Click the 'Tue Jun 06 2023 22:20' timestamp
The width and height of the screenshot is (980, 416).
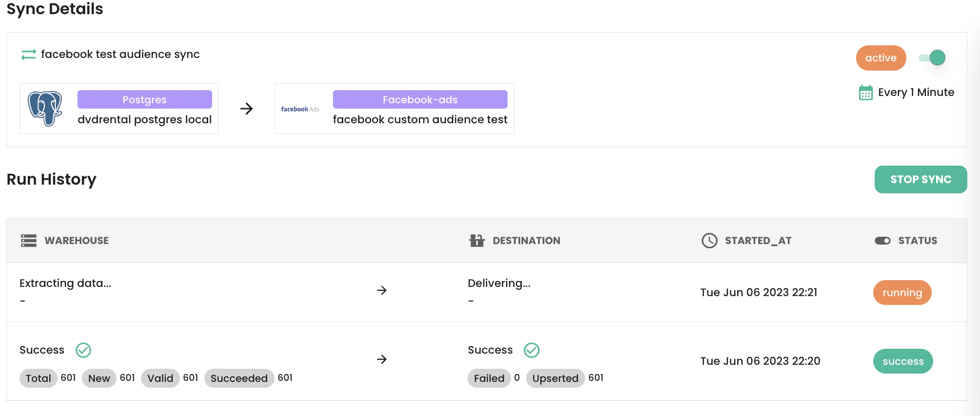(x=760, y=361)
